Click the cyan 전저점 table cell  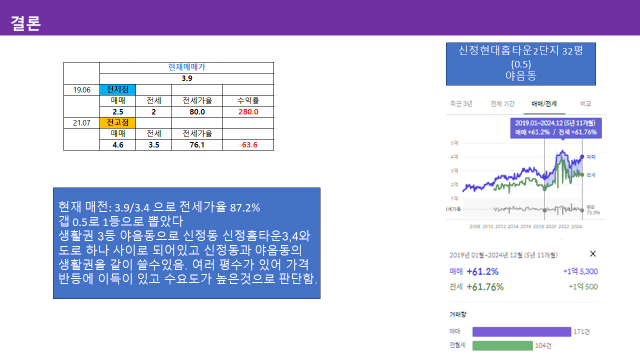coord(118,90)
